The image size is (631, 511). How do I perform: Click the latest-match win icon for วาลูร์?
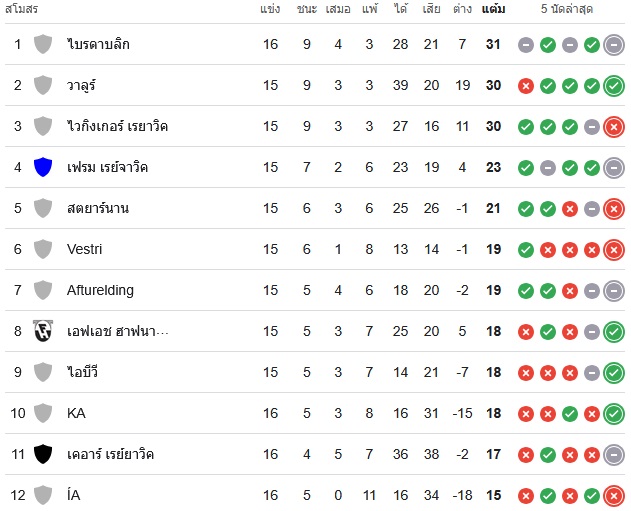click(x=614, y=86)
